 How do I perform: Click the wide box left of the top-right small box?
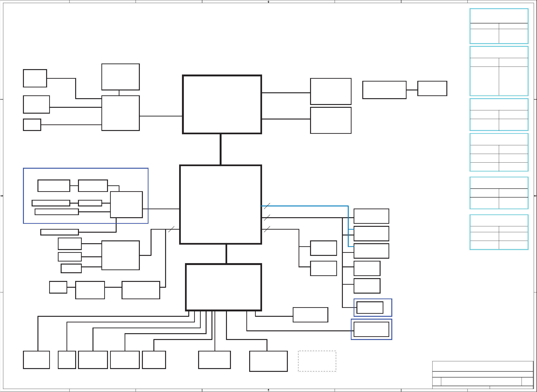point(384,90)
